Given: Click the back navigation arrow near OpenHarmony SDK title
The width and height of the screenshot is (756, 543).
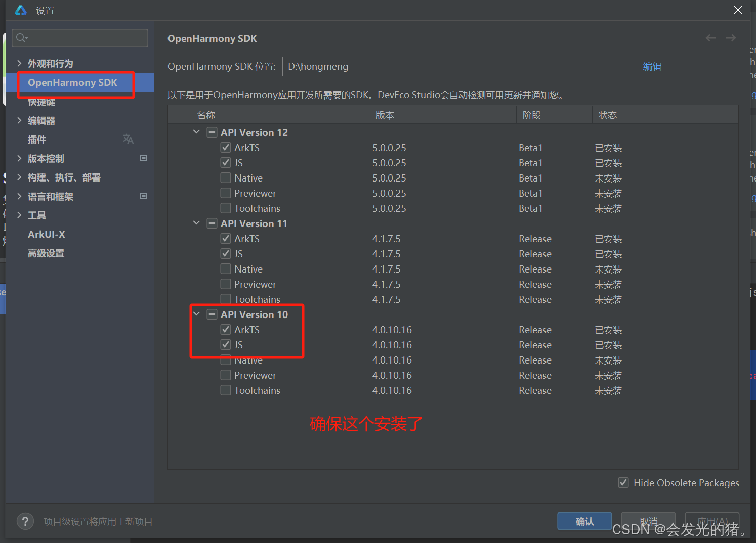Looking at the screenshot, I should pos(710,37).
